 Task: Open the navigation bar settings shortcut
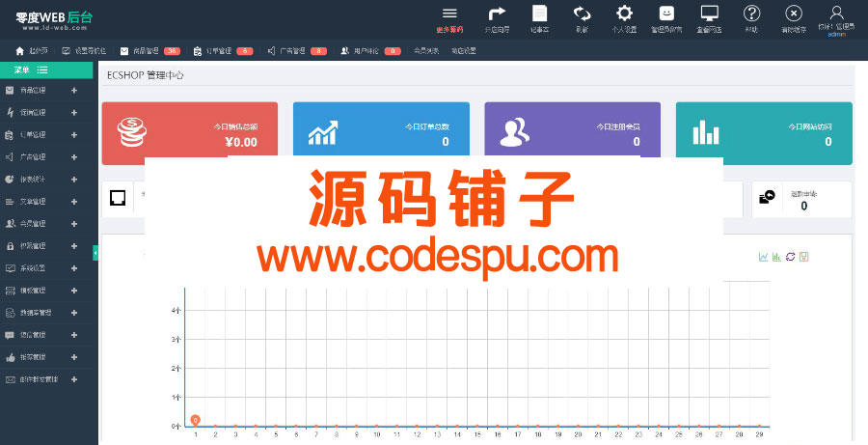click(x=84, y=51)
